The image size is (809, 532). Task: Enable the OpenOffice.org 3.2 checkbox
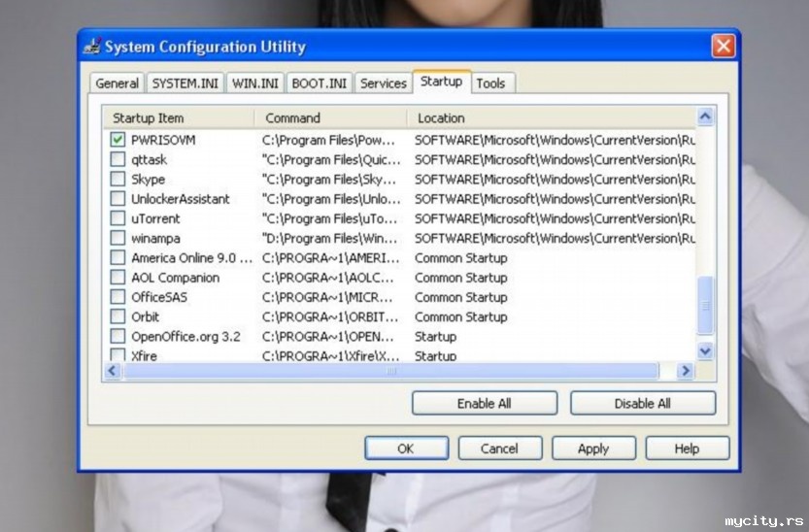[x=118, y=337]
